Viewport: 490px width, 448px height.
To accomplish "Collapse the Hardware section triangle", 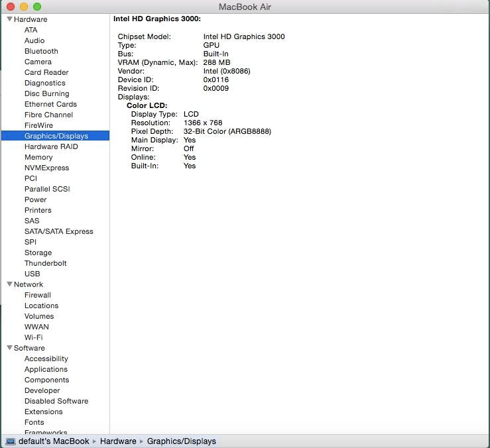I will click(x=9, y=19).
